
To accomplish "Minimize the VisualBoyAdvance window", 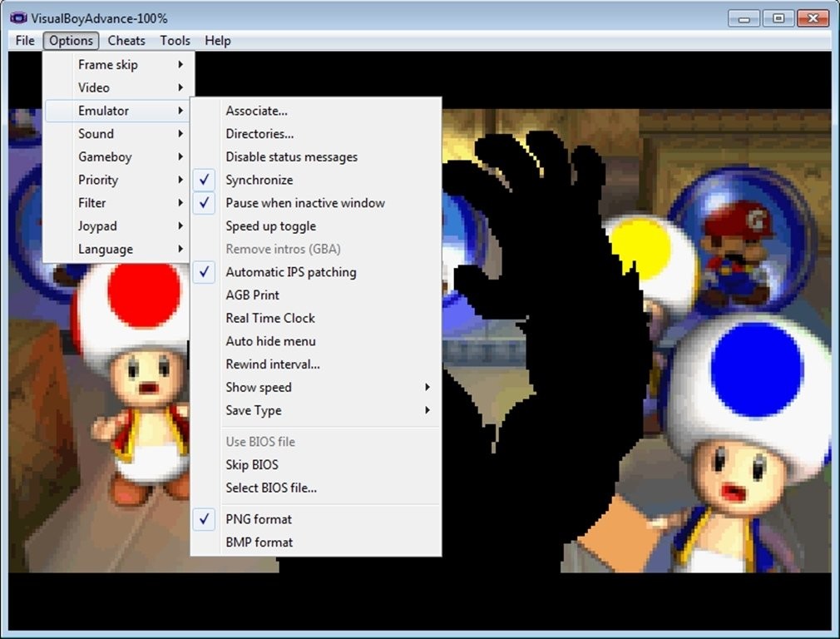I will [744, 18].
